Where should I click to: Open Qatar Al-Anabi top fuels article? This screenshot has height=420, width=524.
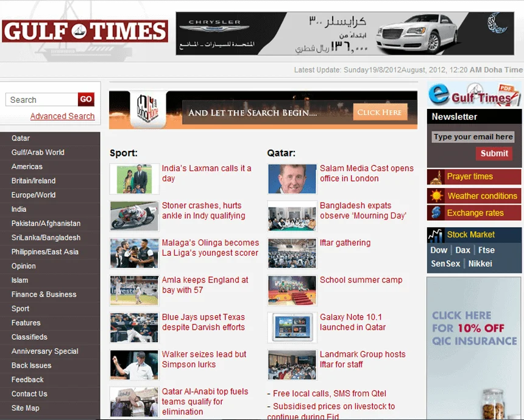(205, 401)
